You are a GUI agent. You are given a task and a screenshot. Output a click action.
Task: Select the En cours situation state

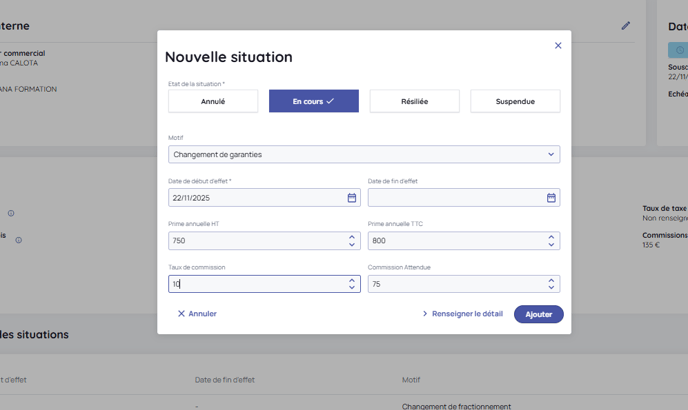(x=313, y=101)
